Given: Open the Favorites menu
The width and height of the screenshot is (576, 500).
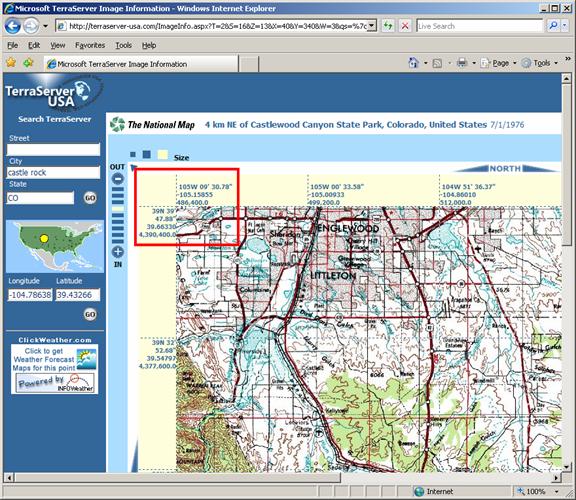Looking at the screenshot, I should click(x=90, y=45).
